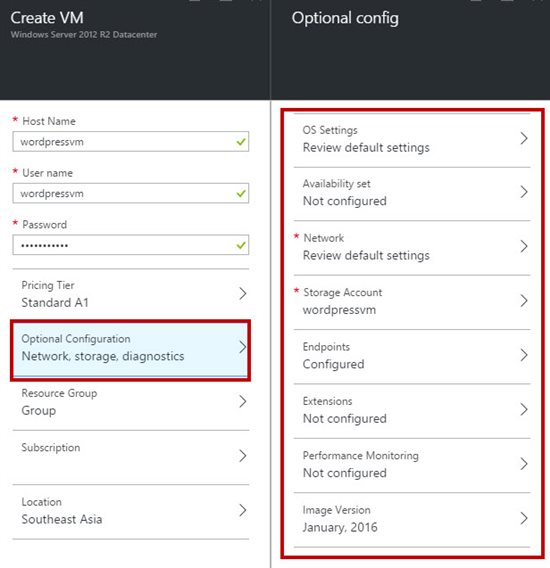Select Optional Configuration menu entry
Image resolution: width=550 pixels, height=568 pixels.
coord(130,350)
